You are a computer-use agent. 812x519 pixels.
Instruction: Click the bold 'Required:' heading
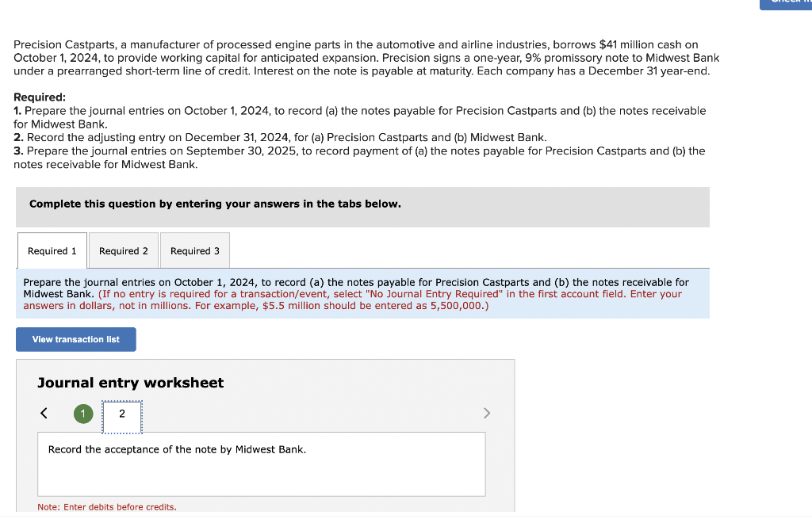[x=40, y=97]
